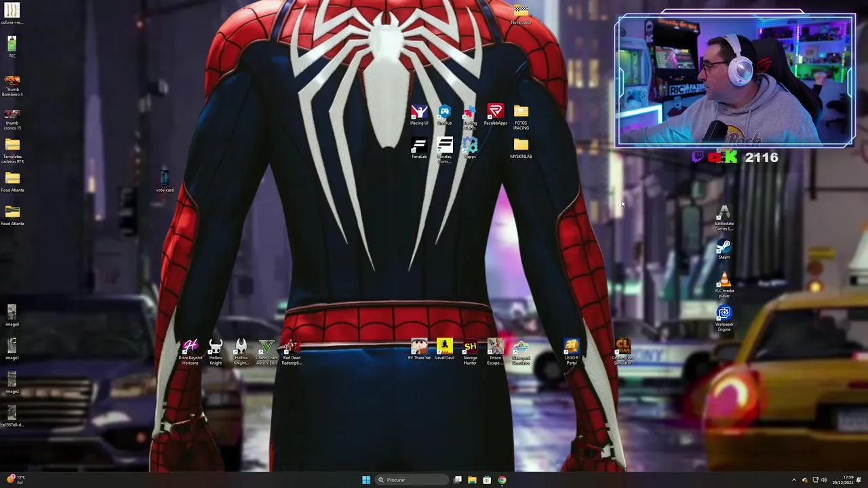
Task: Select the RIC image file
Action: pos(12,47)
